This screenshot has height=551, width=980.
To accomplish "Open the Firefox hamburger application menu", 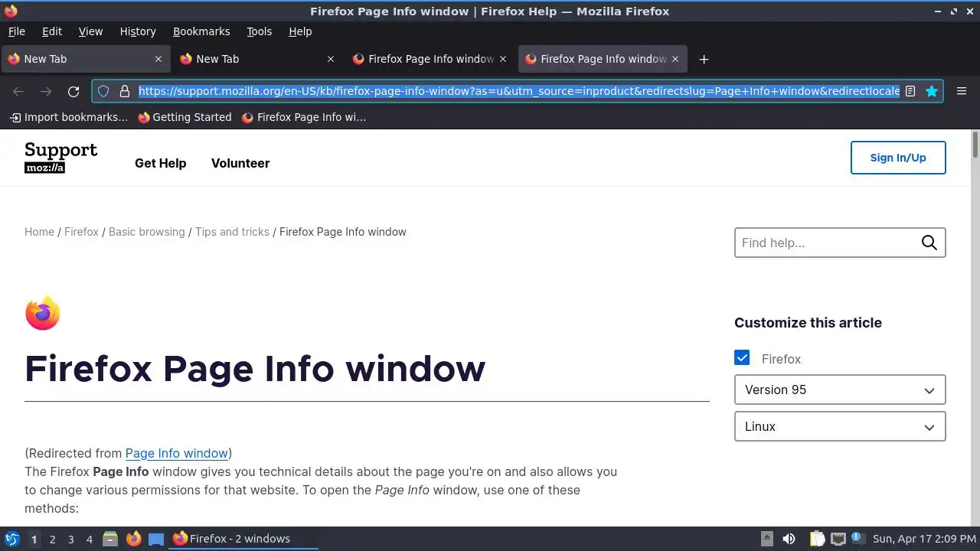I will pyautogui.click(x=962, y=91).
